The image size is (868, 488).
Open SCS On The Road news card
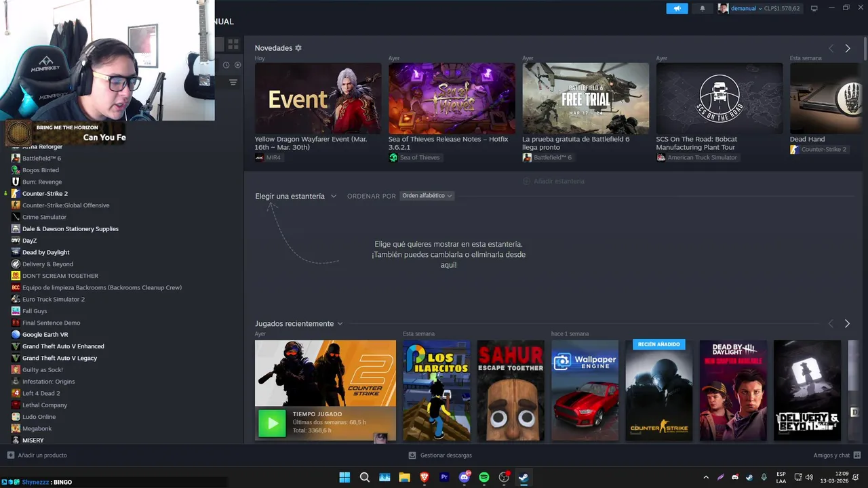pyautogui.click(x=719, y=99)
